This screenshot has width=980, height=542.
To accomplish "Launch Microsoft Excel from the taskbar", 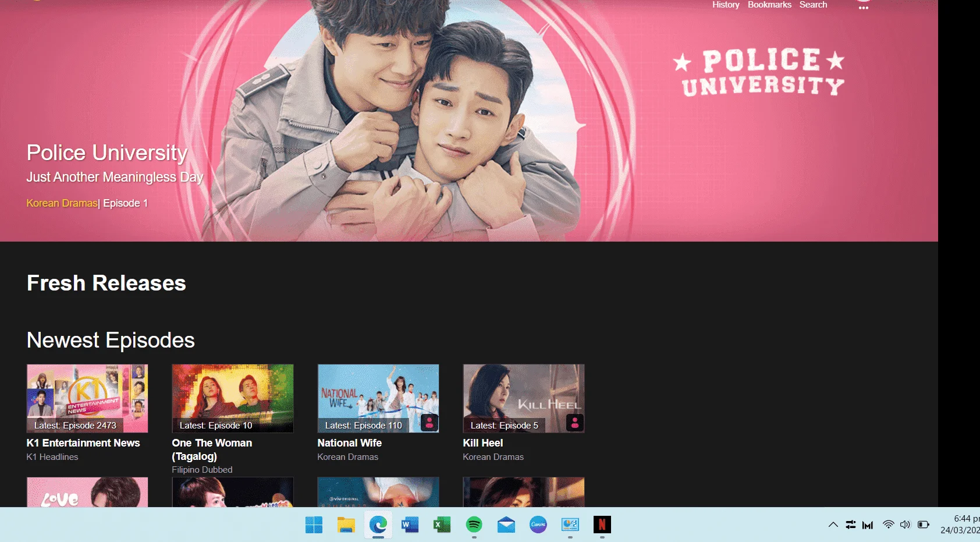I will 442,525.
